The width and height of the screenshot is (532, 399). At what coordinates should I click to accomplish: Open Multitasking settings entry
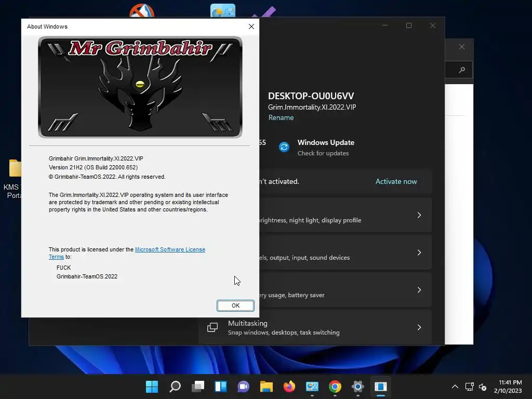(315, 327)
